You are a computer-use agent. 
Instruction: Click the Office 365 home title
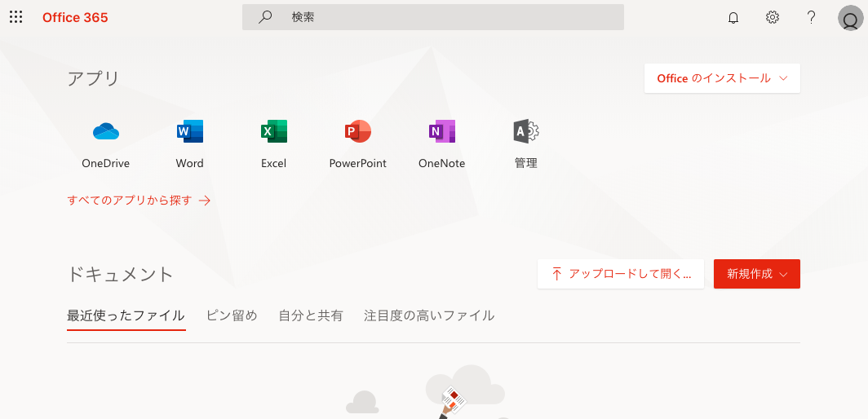[x=75, y=18]
